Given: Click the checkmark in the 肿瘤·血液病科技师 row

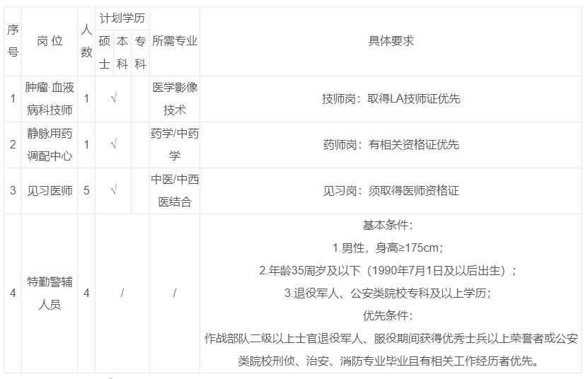Looking at the screenshot, I should click(113, 99).
